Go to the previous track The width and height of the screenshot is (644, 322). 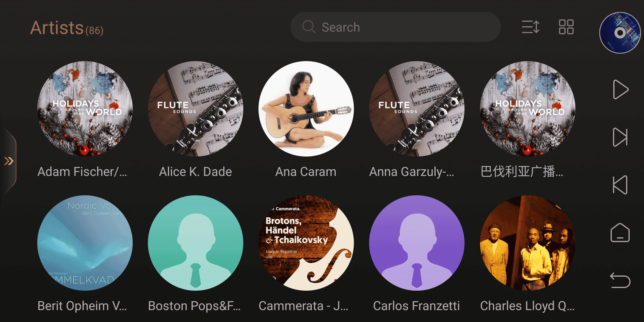tap(620, 185)
